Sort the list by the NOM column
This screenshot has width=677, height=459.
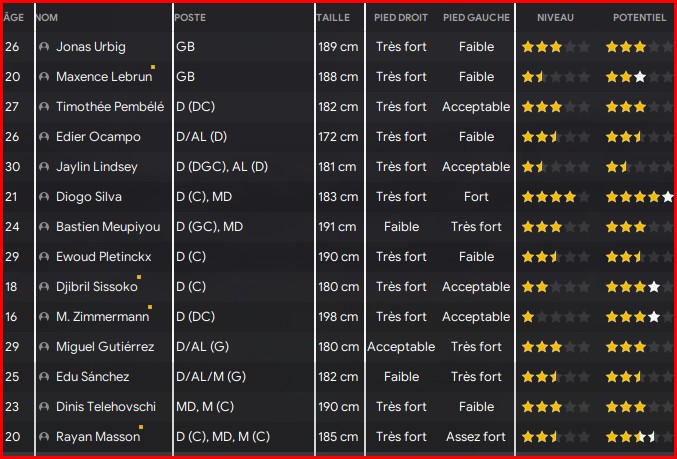[x=47, y=18]
